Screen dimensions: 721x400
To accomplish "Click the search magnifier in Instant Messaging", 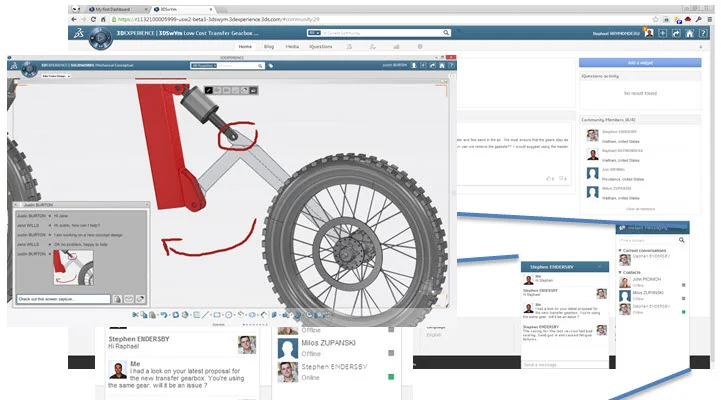I will coord(682,241).
